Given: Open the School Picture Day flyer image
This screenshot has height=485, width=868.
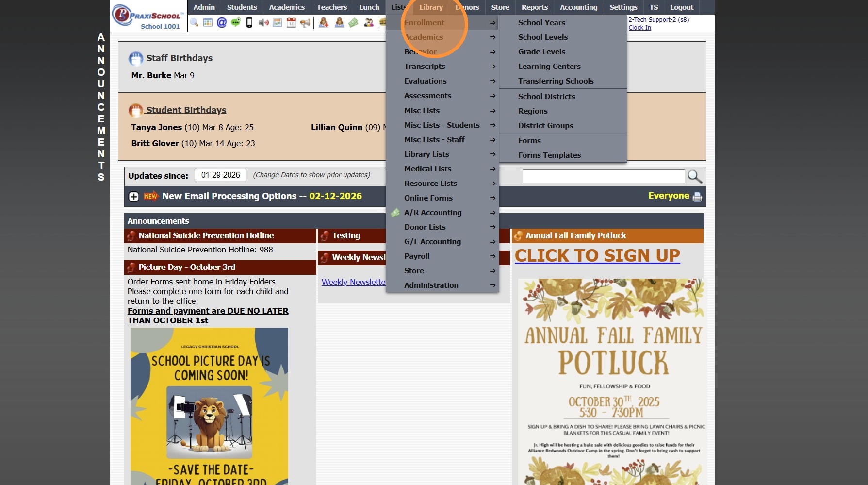Looking at the screenshot, I should 209,406.
